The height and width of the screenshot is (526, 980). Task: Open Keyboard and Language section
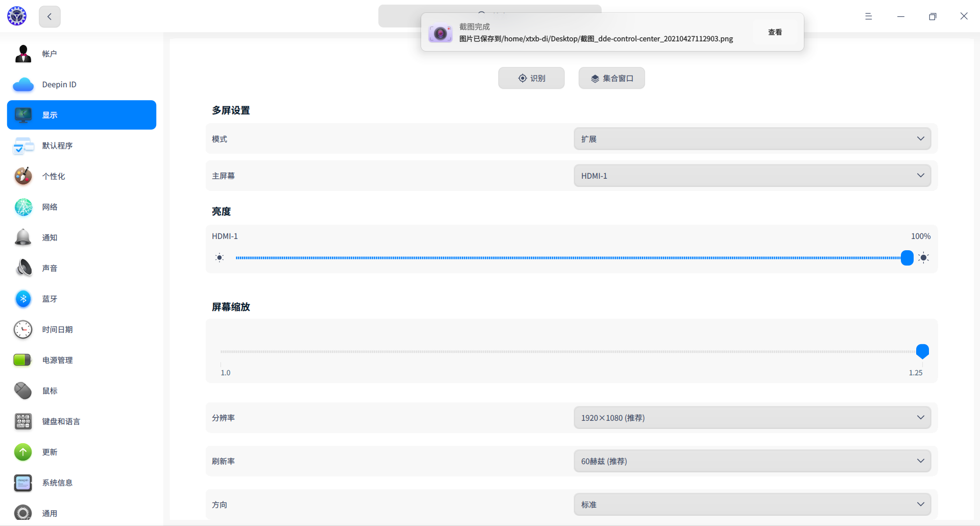pyautogui.click(x=61, y=421)
